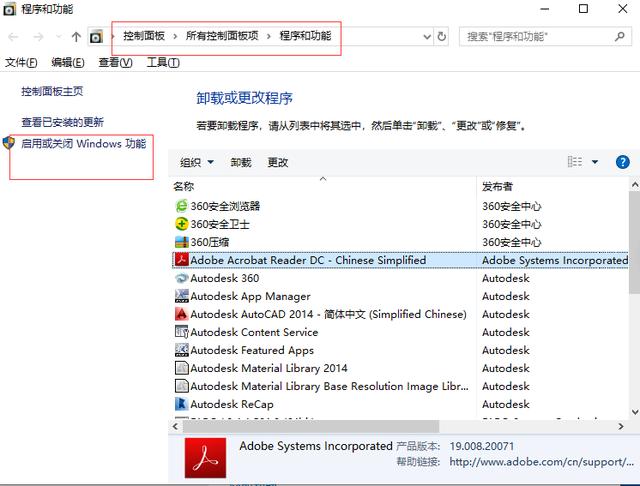Click the 360安全中心 publisher of 360压缩
Viewport: 640px width, 486px height.
pyautogui.click(x=511, y=242)
